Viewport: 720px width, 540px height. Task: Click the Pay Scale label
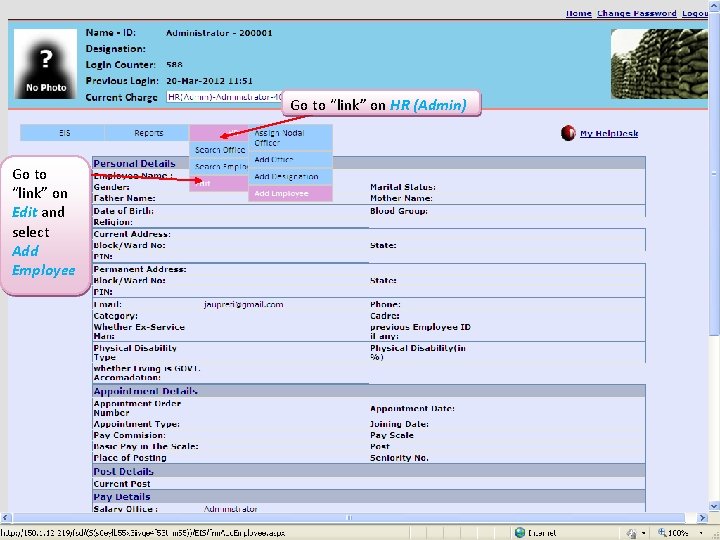click(392, 435)
